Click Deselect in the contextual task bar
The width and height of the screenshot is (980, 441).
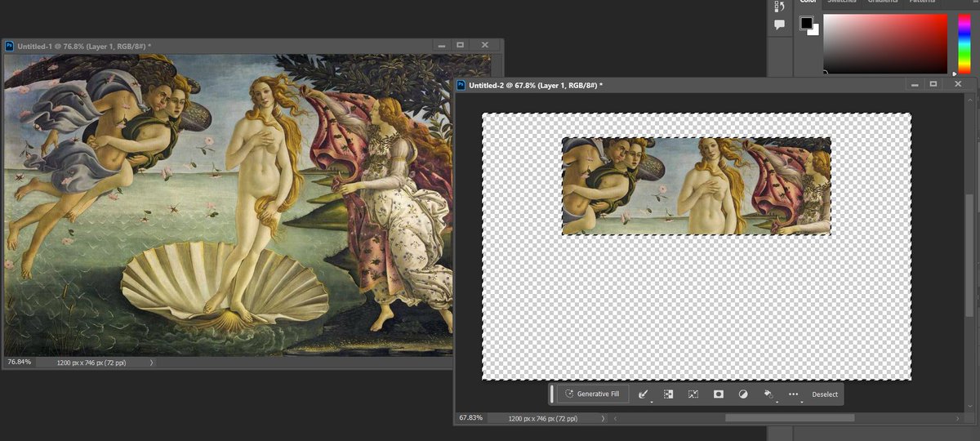click(x=825, y=394)
